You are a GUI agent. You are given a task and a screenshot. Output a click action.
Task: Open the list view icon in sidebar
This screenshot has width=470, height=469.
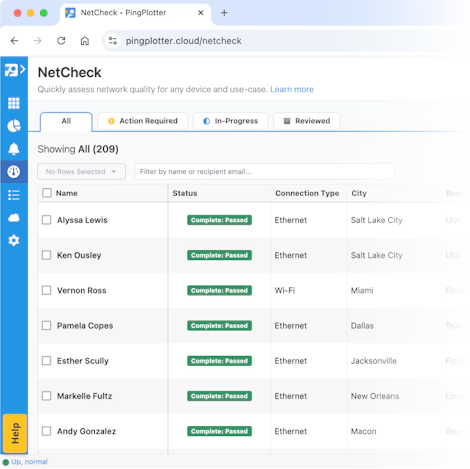pyautogui.click(x=14, y=195)
